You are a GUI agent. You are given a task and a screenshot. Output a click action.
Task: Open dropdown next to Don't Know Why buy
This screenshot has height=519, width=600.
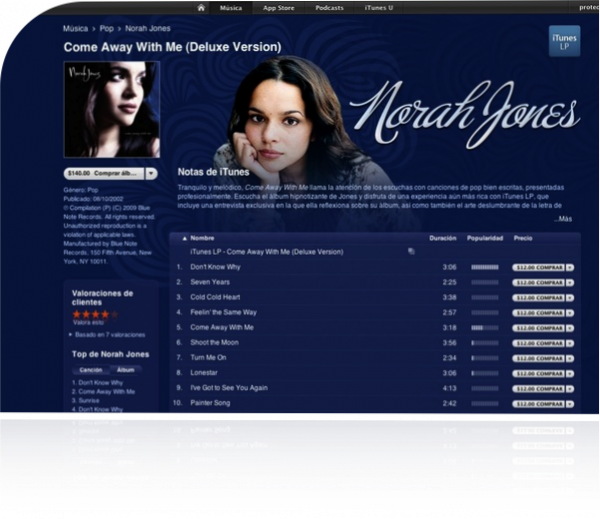[x=570, y=268]
